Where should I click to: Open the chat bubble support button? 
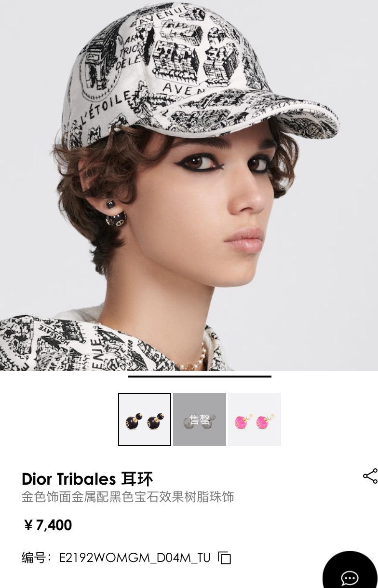350,573
